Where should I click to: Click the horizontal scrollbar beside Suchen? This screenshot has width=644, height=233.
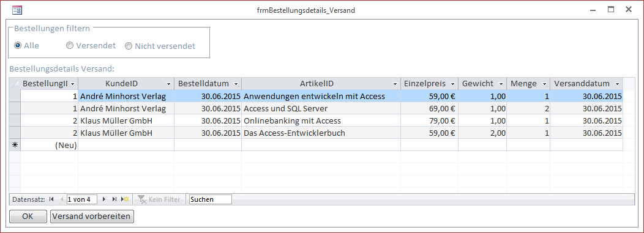pos(433,199)
